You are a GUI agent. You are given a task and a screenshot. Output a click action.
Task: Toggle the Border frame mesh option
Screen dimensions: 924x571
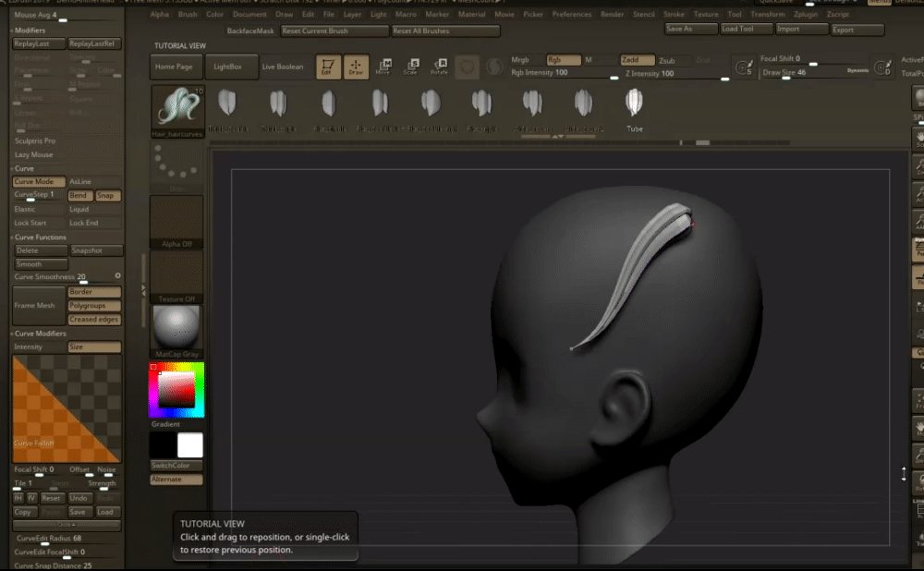pos(94,292)
